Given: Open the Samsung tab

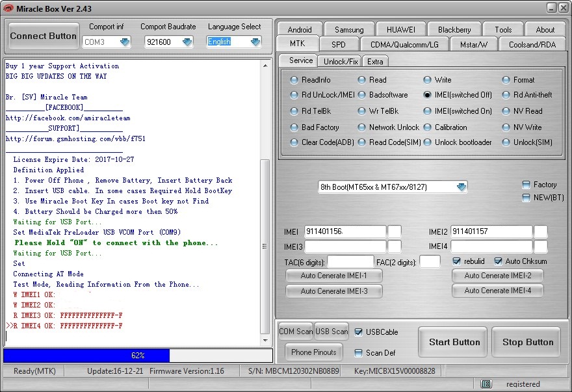Looking at the screenshot, I should (349, 29).
